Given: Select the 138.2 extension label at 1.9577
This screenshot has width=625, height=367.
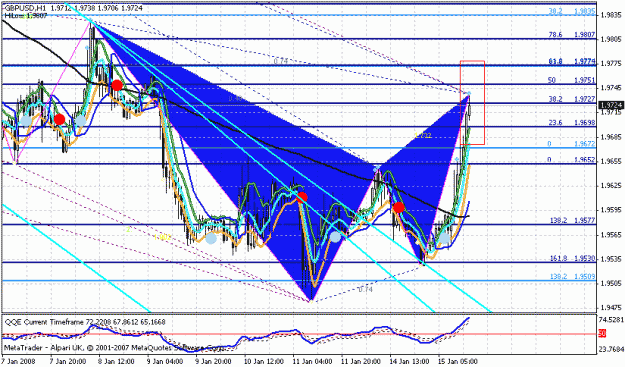Looking at the screenshot, I should pyautogui.click(x=573, y=220).
